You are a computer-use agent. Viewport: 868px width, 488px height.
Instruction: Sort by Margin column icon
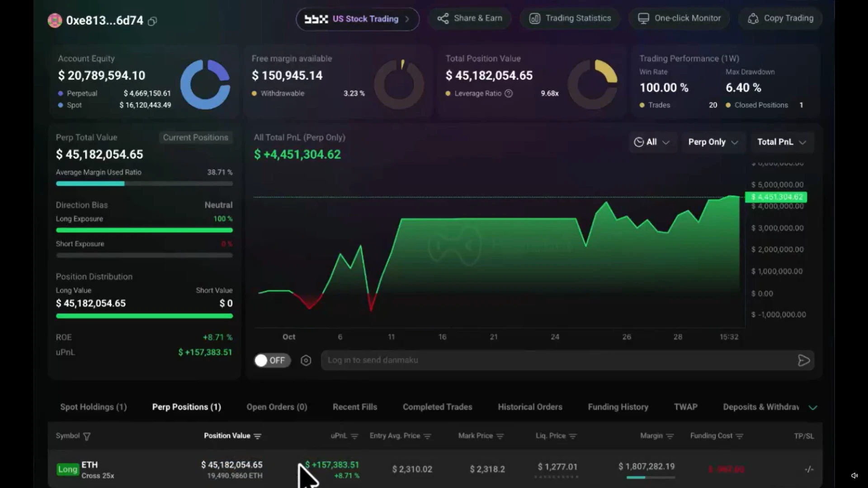670,436
